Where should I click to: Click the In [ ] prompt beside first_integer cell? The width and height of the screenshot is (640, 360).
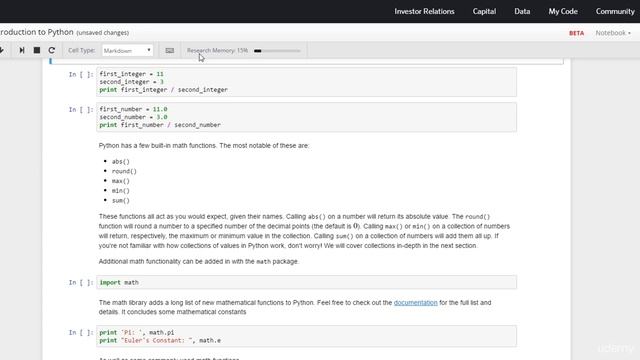pyautogui.click(x=81, y=74)
